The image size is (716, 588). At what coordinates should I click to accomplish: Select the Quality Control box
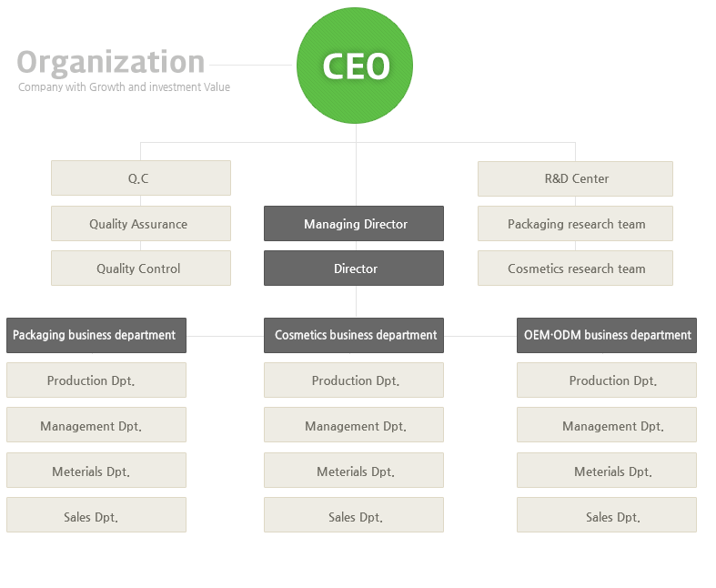141,269
